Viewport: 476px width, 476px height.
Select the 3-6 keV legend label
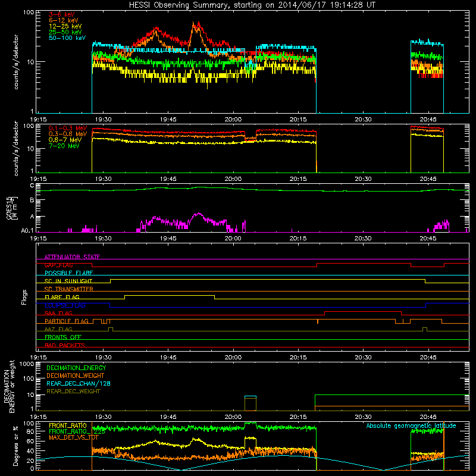click(62, 14)
